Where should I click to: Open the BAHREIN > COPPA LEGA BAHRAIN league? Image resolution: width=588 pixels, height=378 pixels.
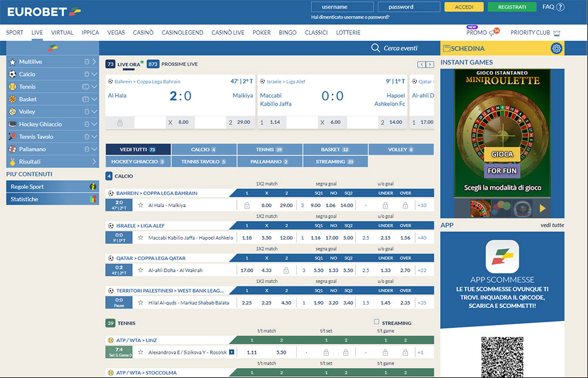point(156,193)
